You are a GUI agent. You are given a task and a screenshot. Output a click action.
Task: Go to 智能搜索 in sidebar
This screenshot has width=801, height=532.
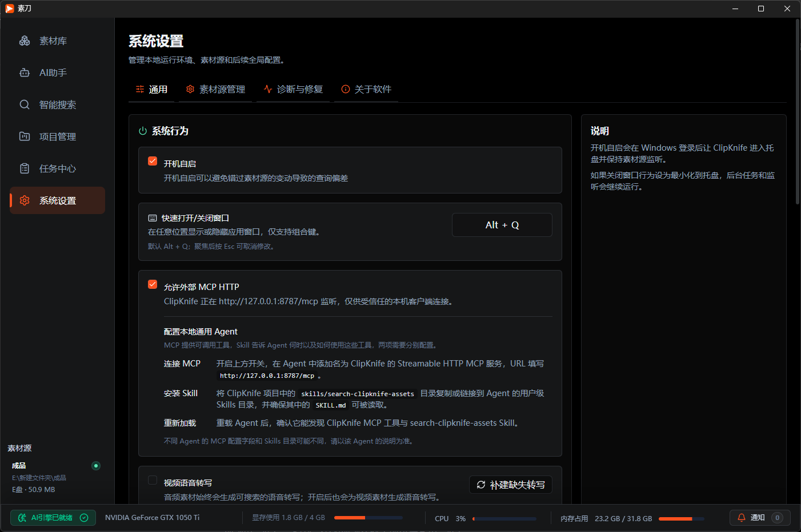57,105
